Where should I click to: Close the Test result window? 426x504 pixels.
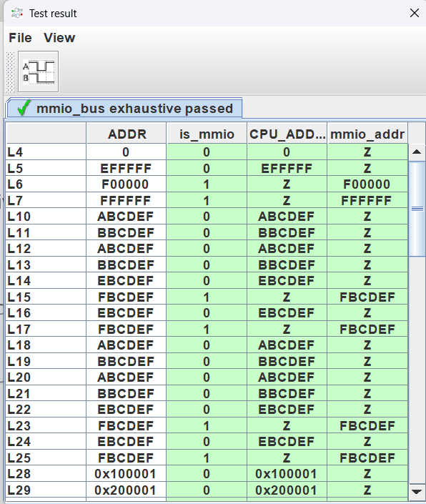[415, 13]
